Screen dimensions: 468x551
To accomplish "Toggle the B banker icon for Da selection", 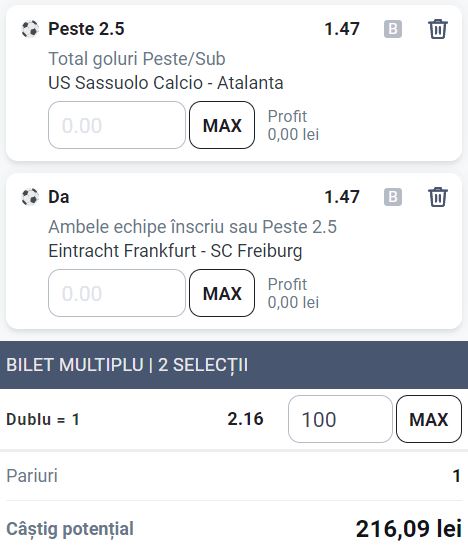I will click(393, 197).
